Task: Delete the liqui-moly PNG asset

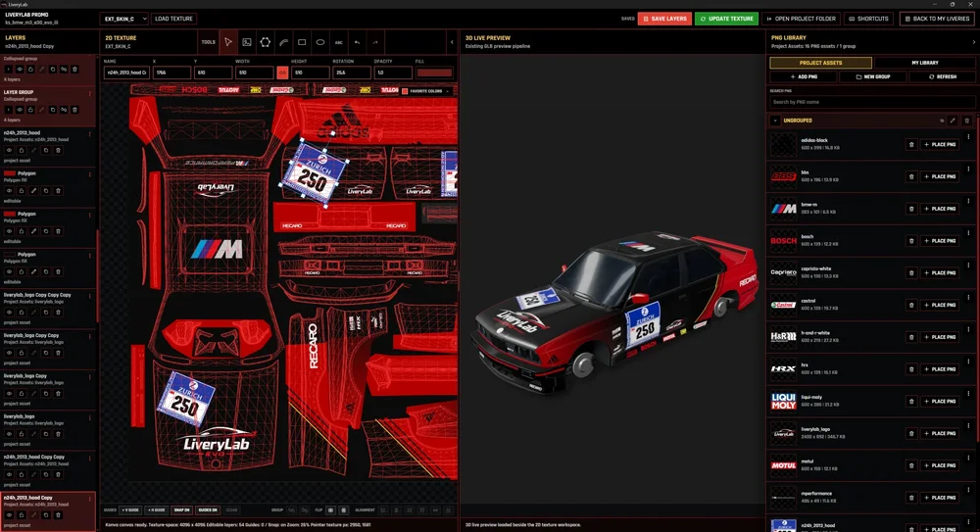Action: [911, 402]
